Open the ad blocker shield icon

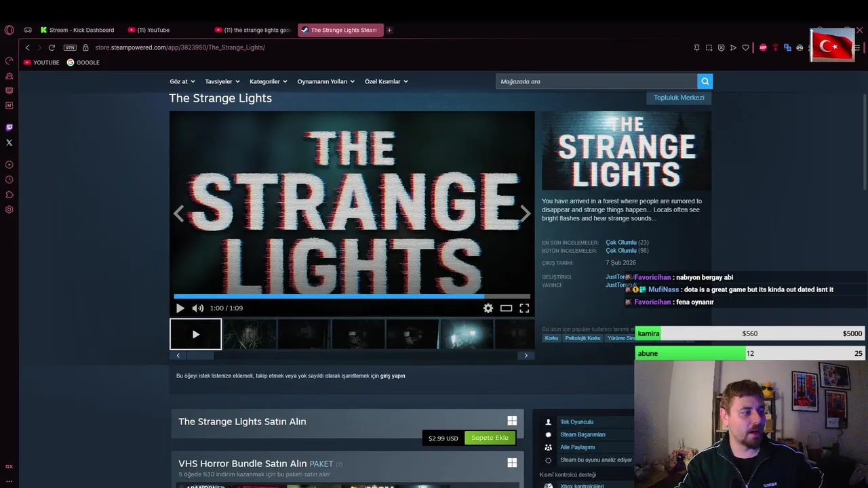pyautogui.click(x=721, y=47)
